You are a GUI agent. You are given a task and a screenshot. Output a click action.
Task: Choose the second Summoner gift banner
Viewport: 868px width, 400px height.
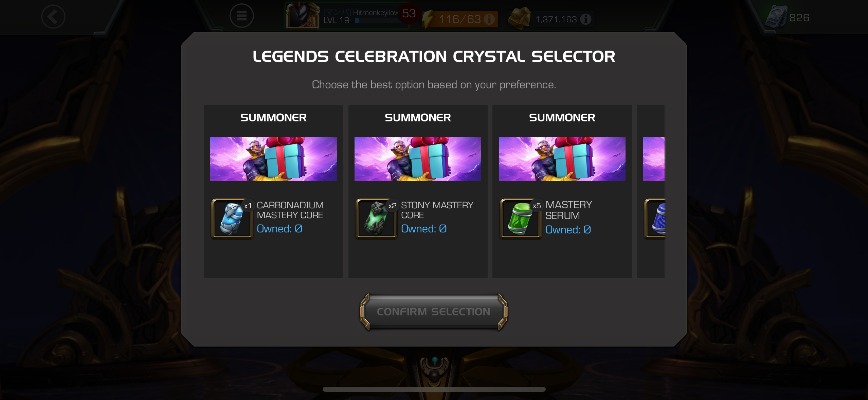[x=418, y=159]
